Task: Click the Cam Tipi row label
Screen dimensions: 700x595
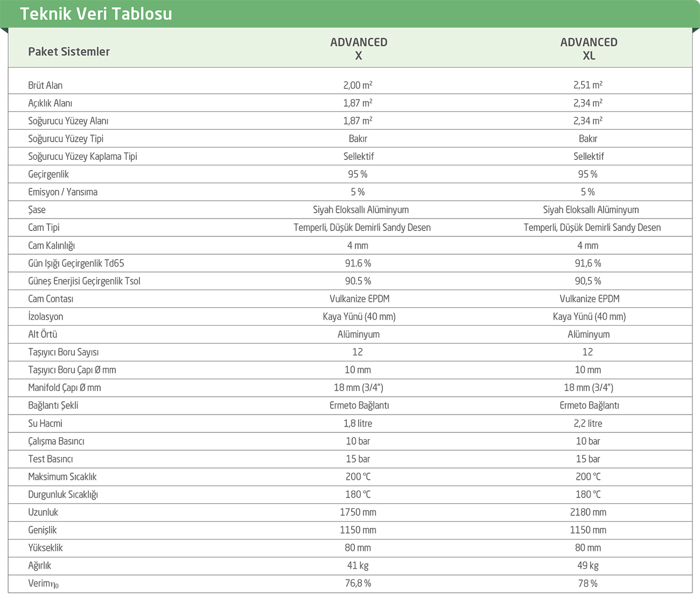Action: coord(44,228)
